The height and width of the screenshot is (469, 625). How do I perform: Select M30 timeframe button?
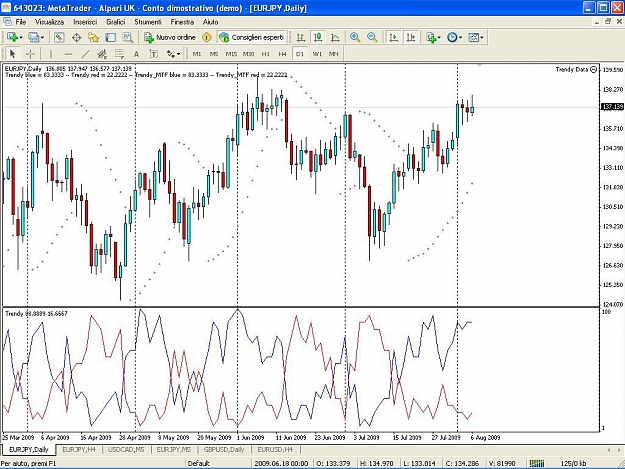pyautogui.click(x=248, y=54)
